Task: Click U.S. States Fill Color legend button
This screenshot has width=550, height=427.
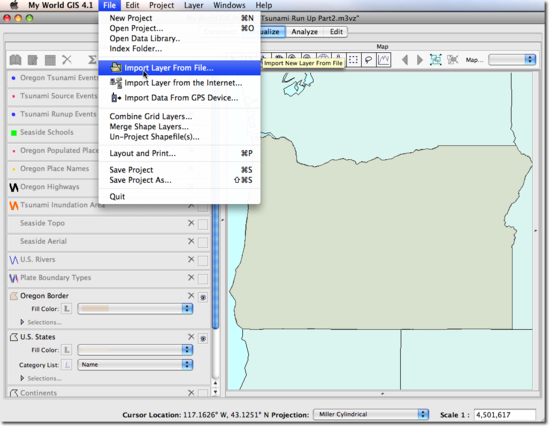Action: pyautogui.click(x=66, y=350)
